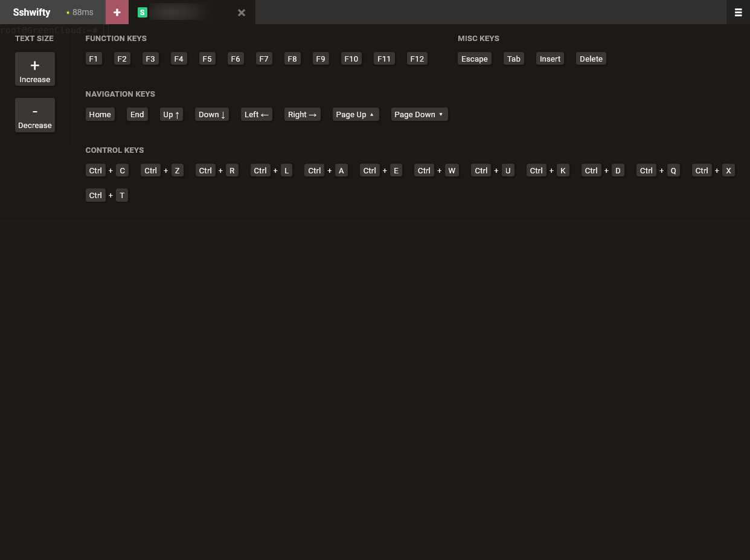Send the Tab key
Screen dimensions: 750x560
click(514, 59)
